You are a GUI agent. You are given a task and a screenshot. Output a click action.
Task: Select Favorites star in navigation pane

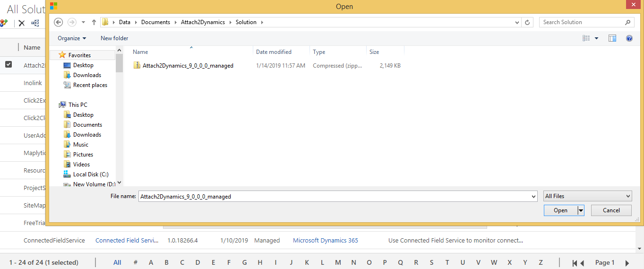click(x=62, y=55)
